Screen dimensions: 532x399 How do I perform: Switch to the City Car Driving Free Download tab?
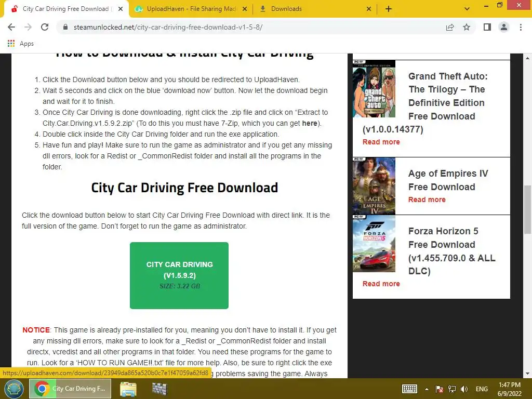[65, 9]
